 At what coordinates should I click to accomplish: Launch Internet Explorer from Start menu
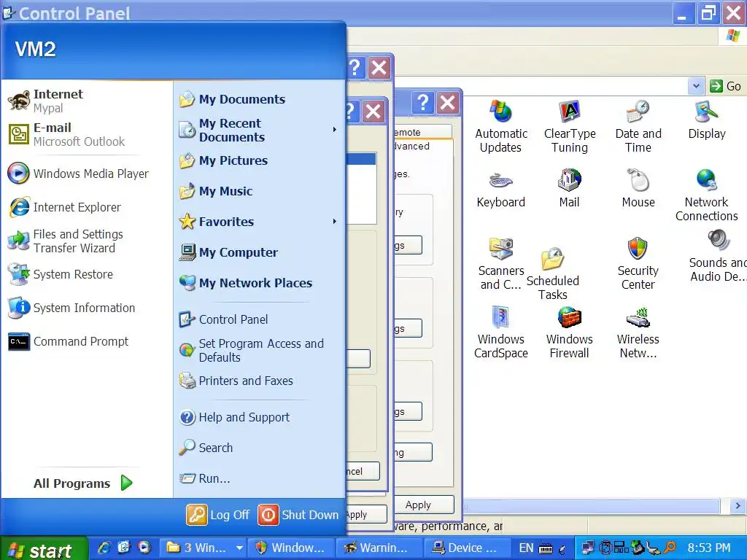click(87, 207)
